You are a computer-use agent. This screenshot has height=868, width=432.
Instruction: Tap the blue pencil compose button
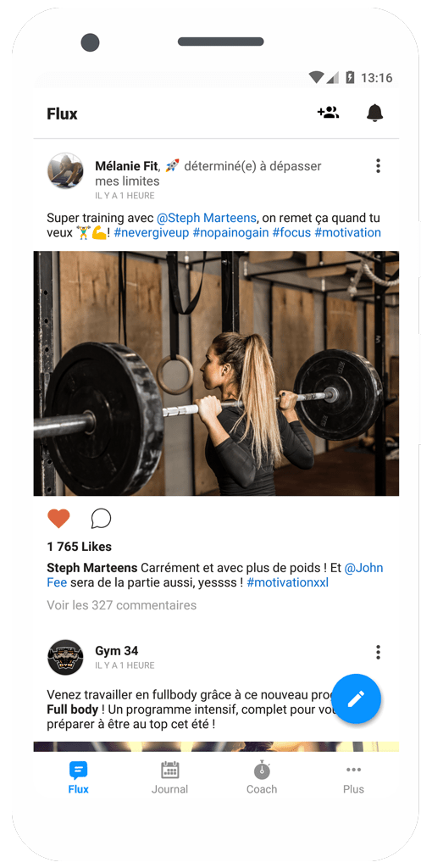[x=356, y=698]
